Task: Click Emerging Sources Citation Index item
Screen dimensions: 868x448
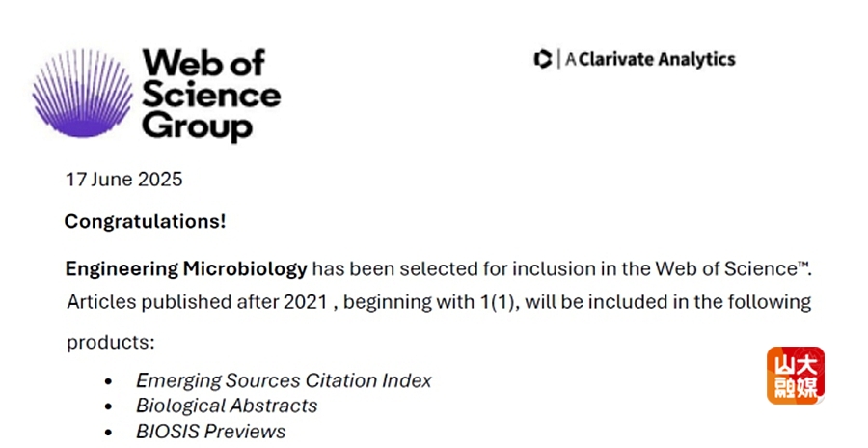Action: click(284, 380)
